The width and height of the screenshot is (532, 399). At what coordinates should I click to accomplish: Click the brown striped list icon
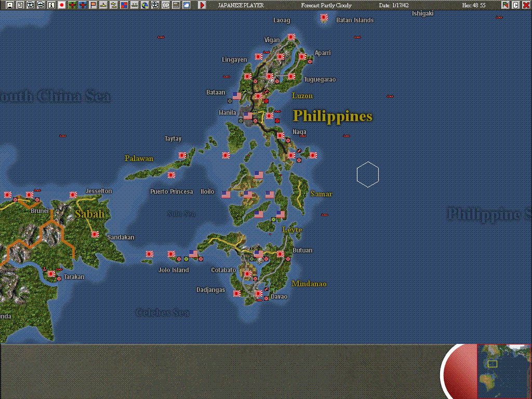[x=176, y=5]
